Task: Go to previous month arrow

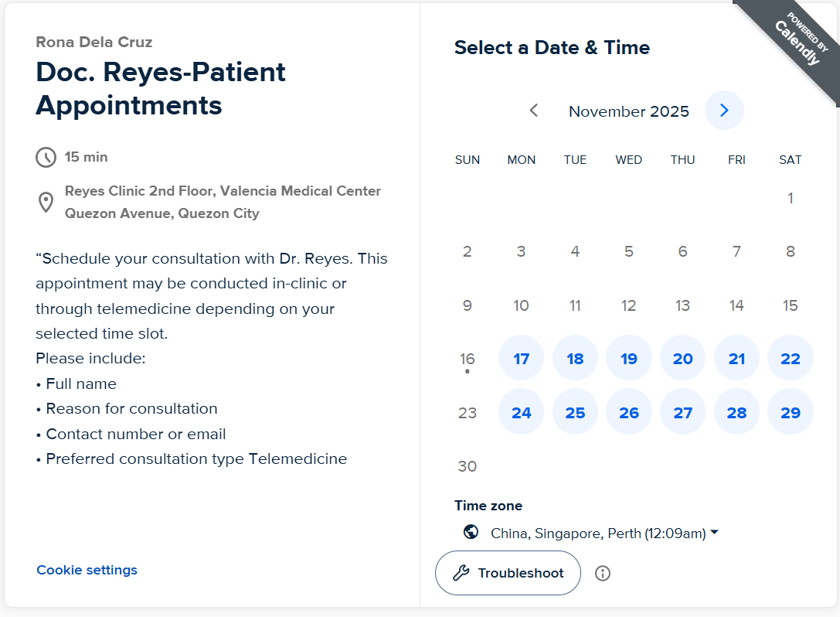Action: click(x=533, y=111)
